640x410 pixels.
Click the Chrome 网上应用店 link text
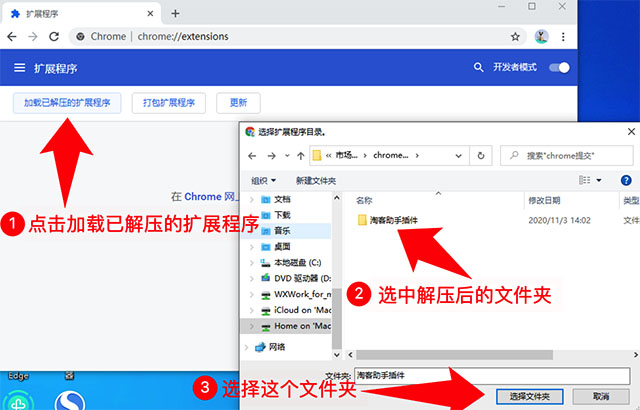click(x=211, y=197)
